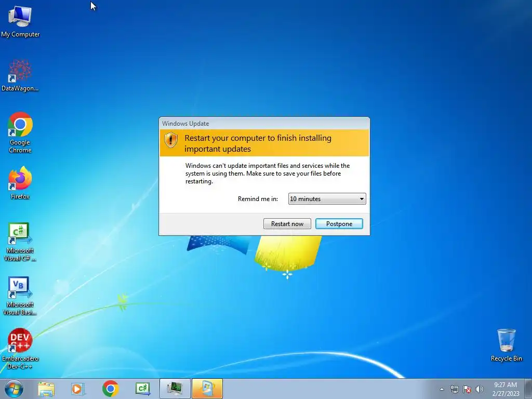Screen dimensions: 532x399
Task: Open the Action Center flag tray icon
Action: click(467, 389)
